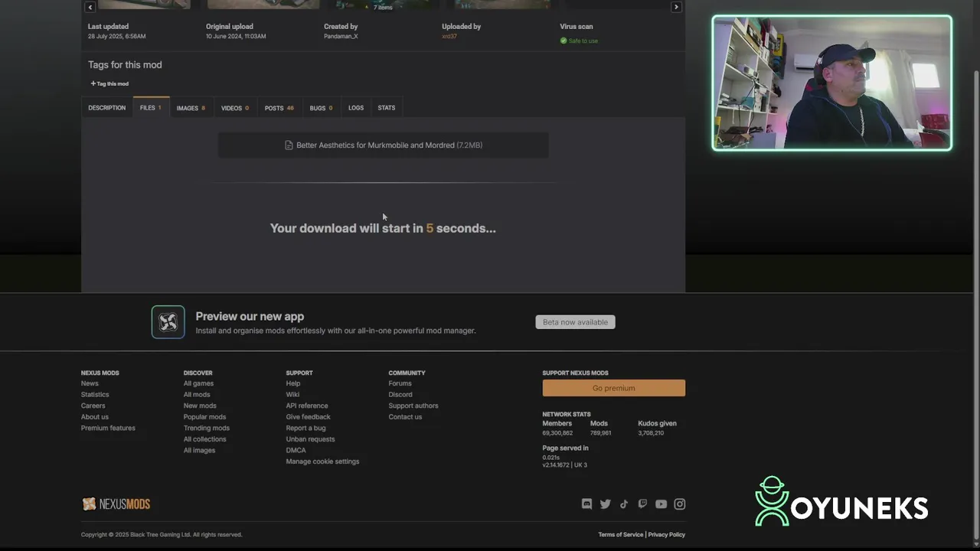Select the Files tab
The width and height of the screenshot is (980, 551).
click(x=150, y=108)
